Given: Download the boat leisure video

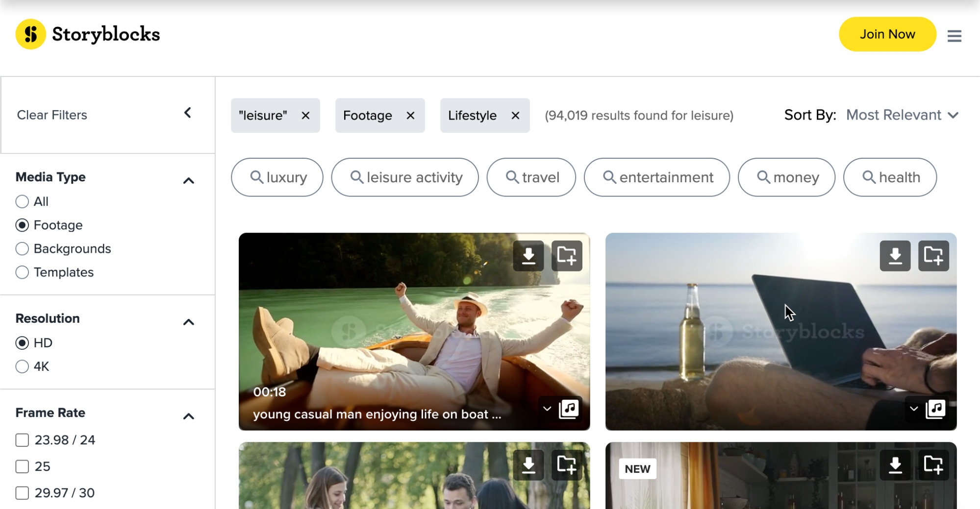Looking at the screenshot, I should pyautogui.click(x=528, y=255).
